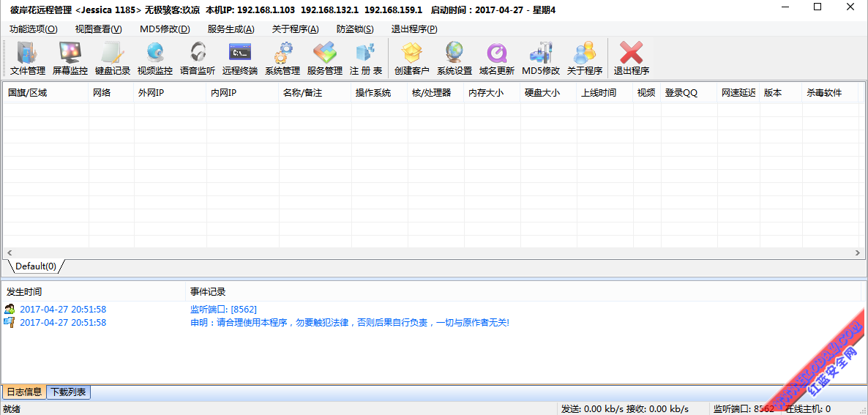
Task: Open the 服务生成(A) menu
Action: 231,29
